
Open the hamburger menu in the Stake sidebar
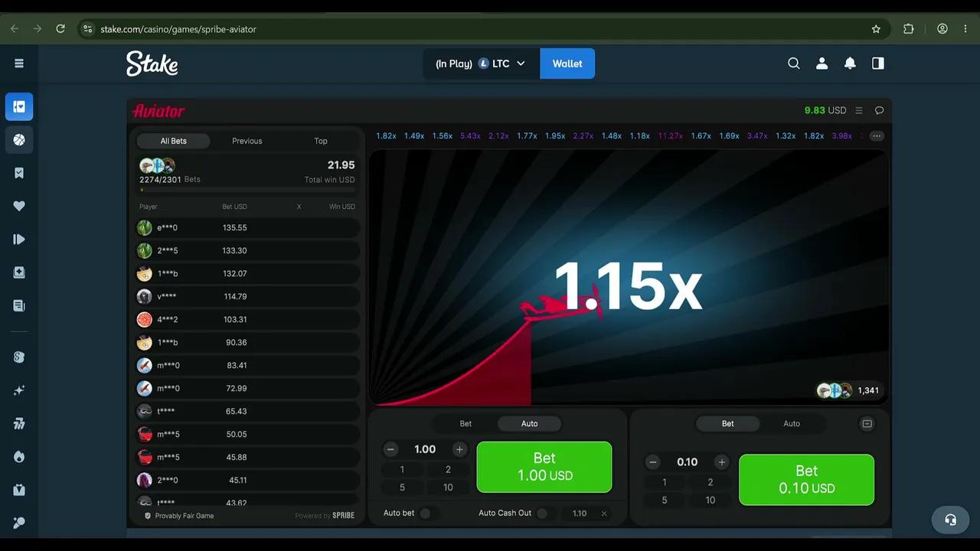pyautogui.click(x=19, y=64)
